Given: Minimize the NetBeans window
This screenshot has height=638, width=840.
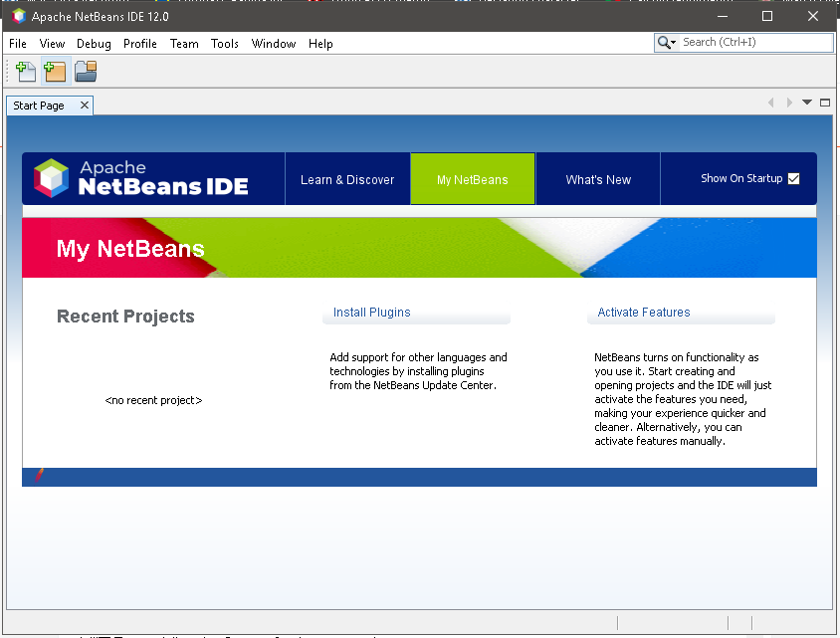Looking at the screenshot, I should click(x=723, y=16).
